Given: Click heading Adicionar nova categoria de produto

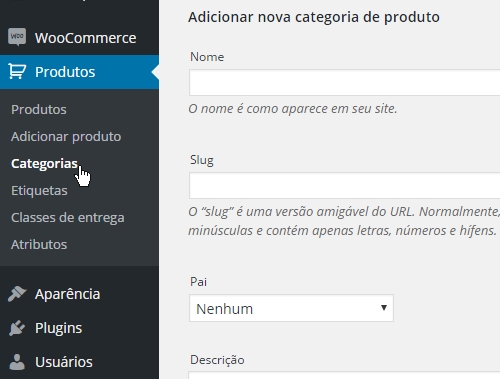Looking at the screenshot, I should coord(314,17).
